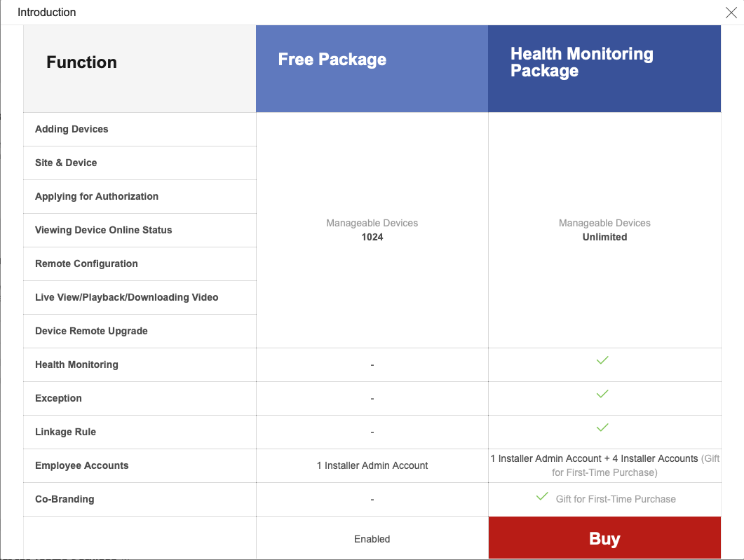The image size is (744, 560).
Task: Select the Device Remote Upgrade row
Action: coord(91,331)
